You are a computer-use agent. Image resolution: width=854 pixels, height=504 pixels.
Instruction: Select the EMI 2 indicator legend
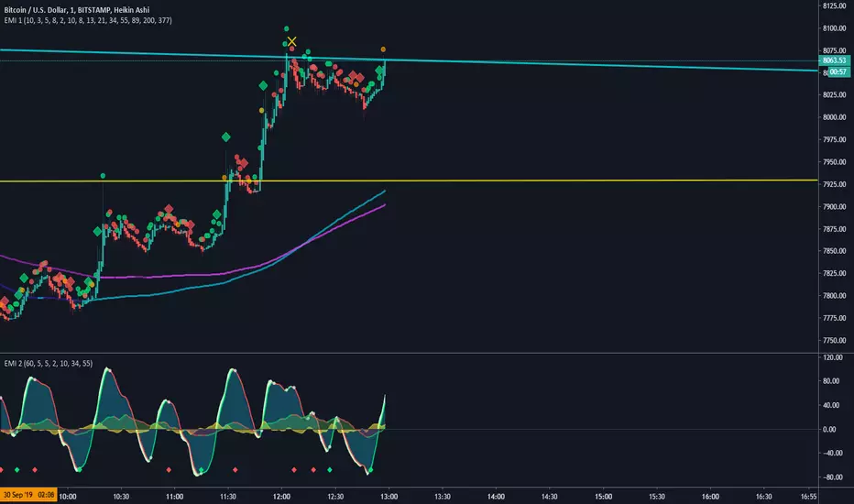(x=48, y=364)
